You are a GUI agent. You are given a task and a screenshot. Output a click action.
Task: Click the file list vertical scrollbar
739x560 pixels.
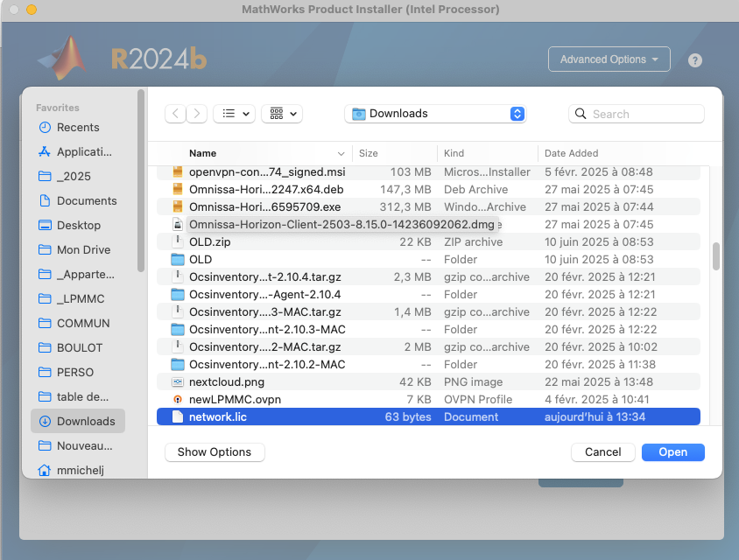(716, 256)
